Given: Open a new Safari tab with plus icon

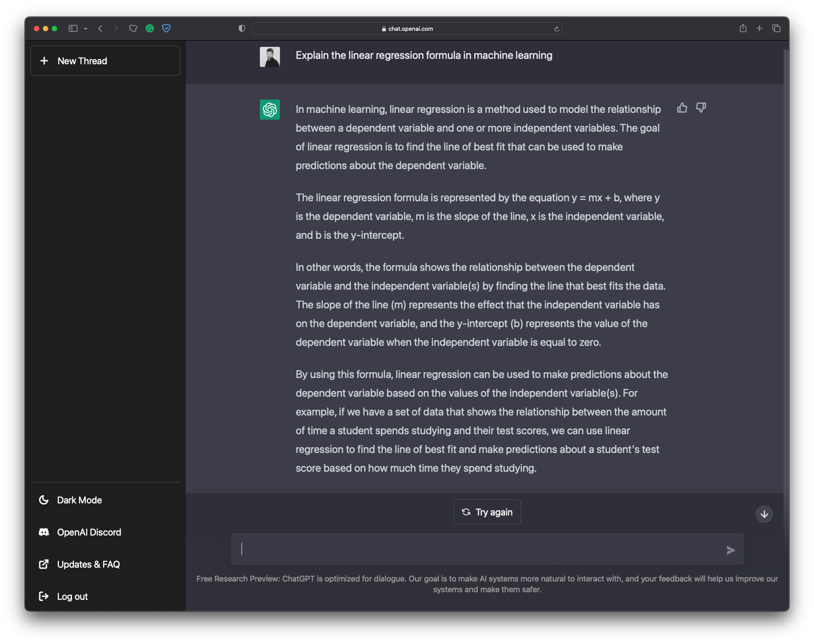Looking at the screenshot, I should (759, 29).
